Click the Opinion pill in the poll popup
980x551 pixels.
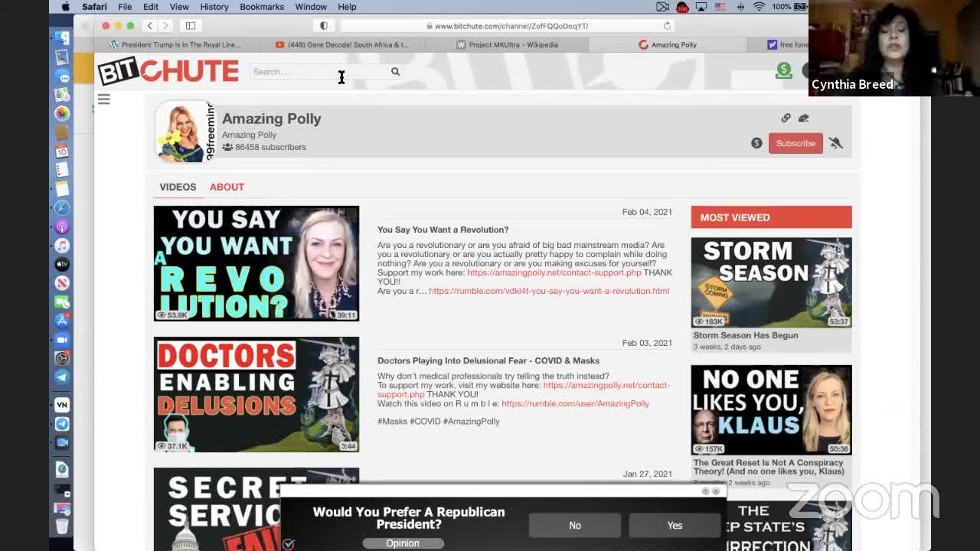(402, 543)
